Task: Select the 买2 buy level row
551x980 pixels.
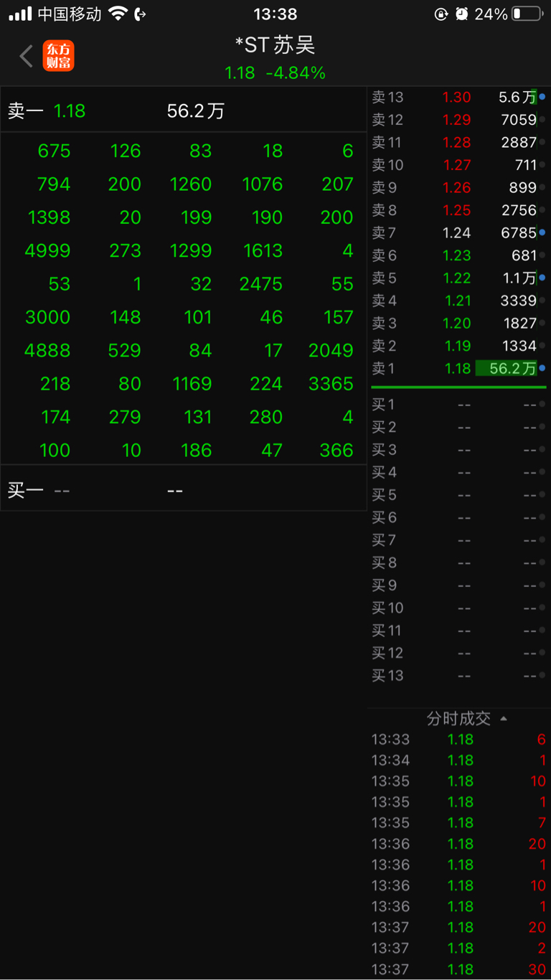Action: coord(459,427)
